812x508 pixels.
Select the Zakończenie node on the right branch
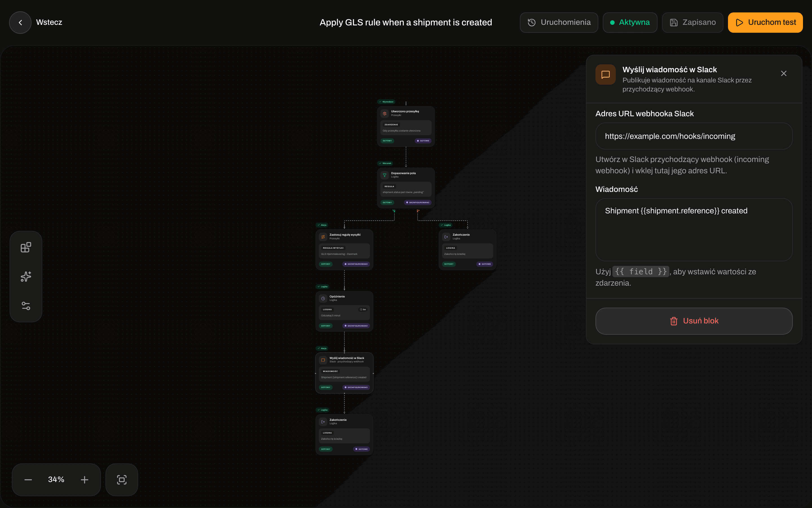pyautogui.click(x=467, y=250)
